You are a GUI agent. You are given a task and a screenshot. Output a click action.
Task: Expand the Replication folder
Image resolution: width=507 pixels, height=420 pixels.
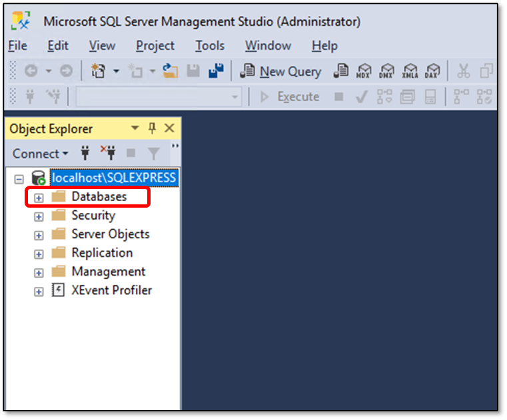tap(39, 254)
